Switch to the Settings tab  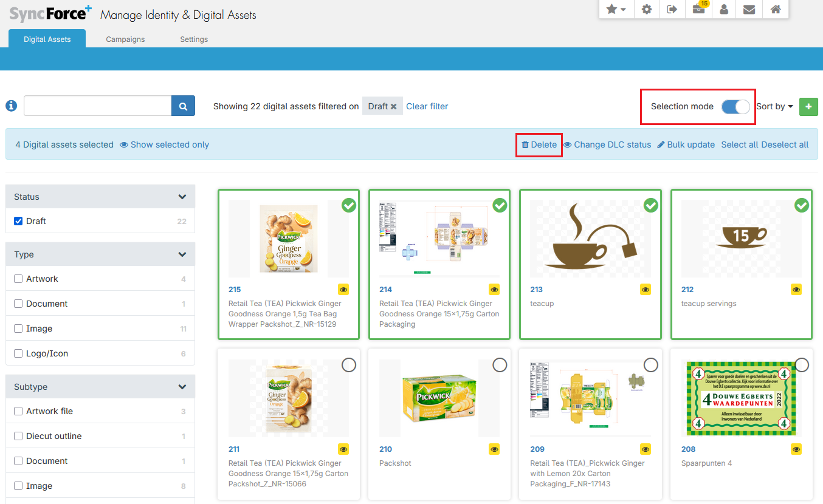coord(194,39)
